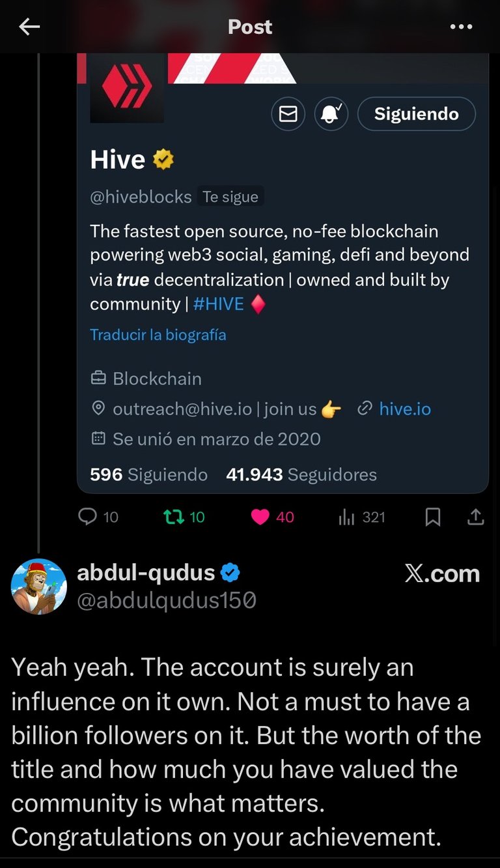Tap the green repost icon

pos(173,517)
